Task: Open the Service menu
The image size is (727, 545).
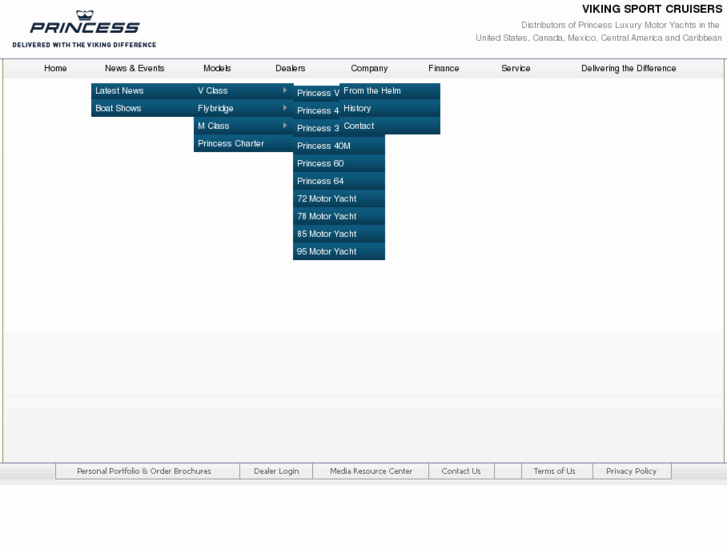Action: click(x=516, y=68)
